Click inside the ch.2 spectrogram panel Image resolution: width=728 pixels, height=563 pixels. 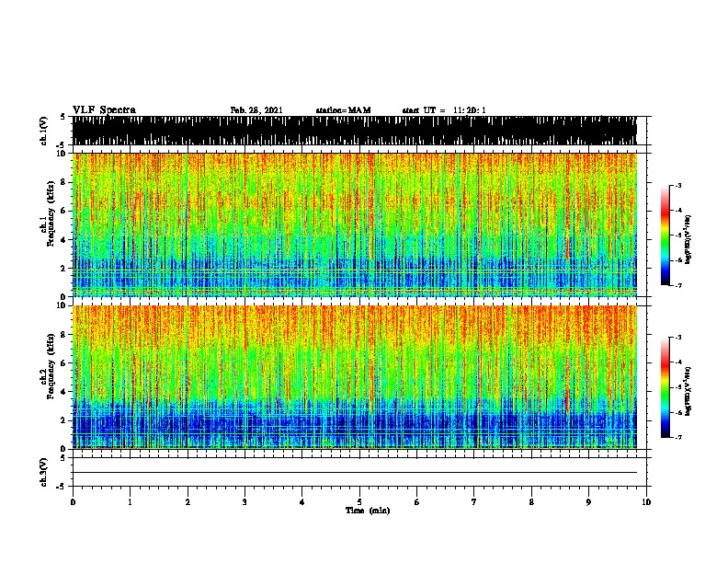(354, 377)
